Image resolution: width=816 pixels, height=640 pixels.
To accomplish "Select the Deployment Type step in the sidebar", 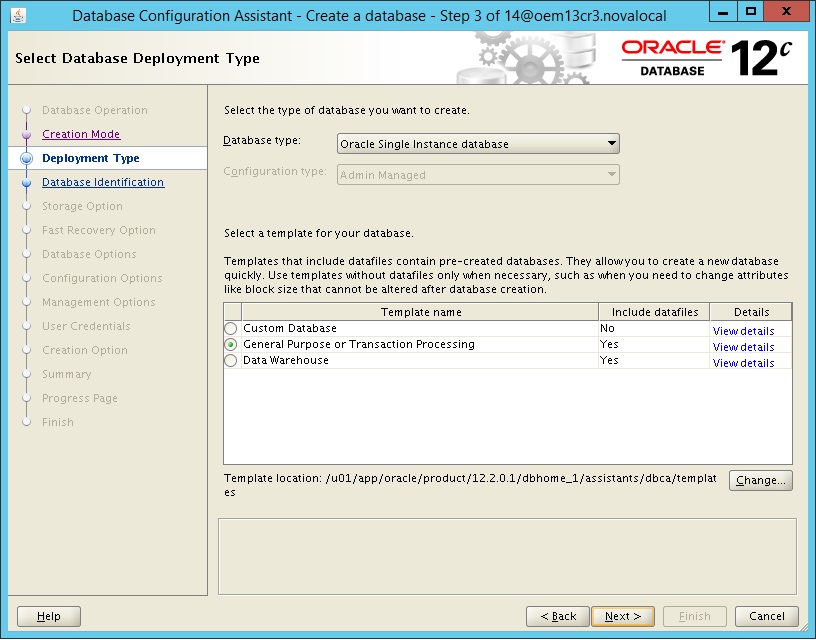I will (91, 158).
